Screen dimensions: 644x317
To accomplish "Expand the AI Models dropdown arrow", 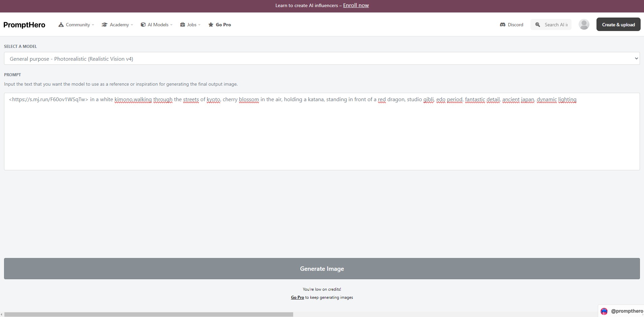I will [171, 25].
